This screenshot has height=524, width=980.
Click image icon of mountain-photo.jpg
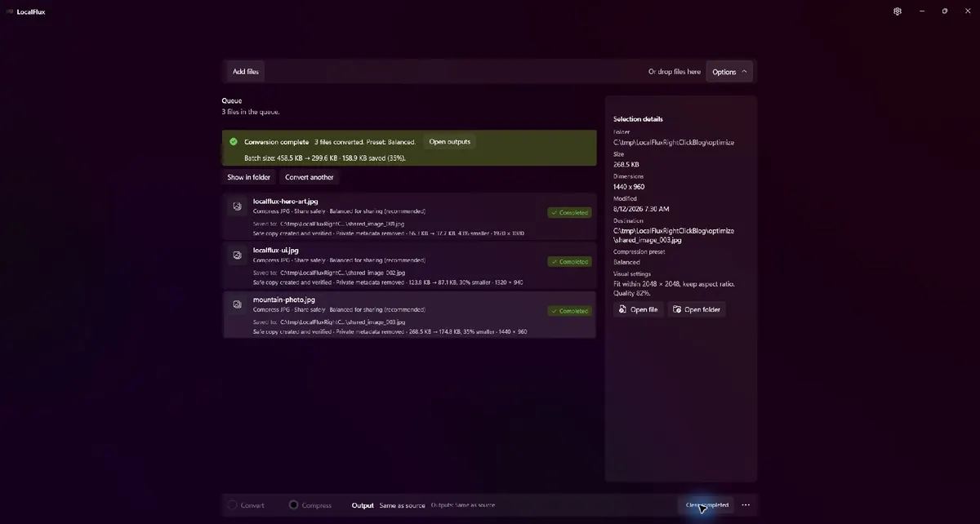point(237,304)
